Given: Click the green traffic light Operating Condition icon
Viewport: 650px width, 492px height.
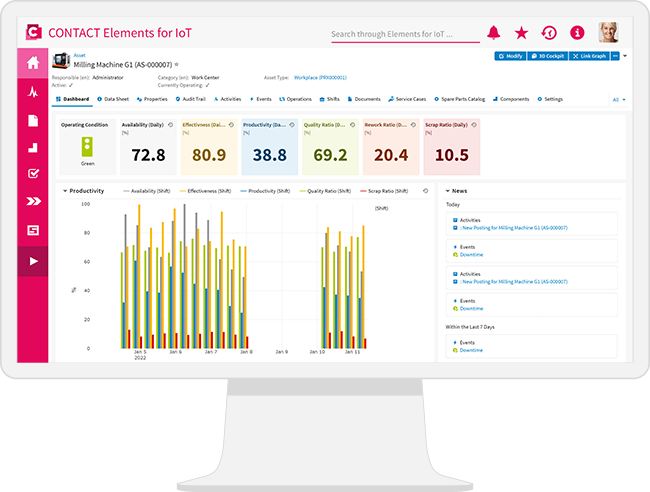Looking at the screenshot, I should pos(87,147).
